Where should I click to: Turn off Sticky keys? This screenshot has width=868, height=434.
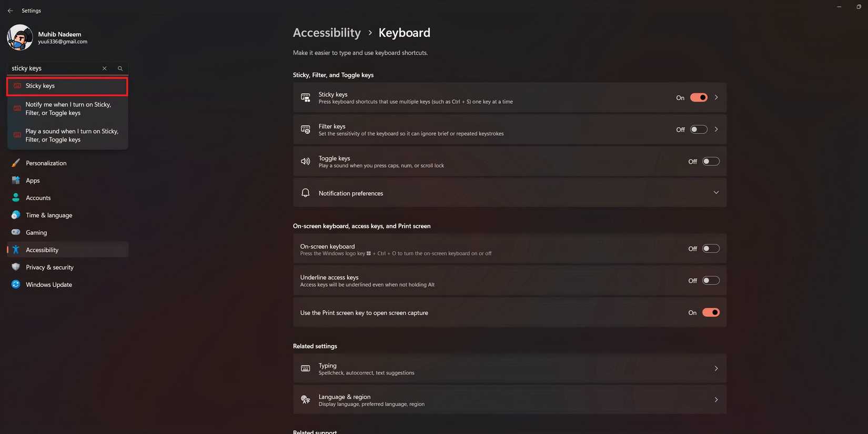pyautogui.click(x=699, y=97)
